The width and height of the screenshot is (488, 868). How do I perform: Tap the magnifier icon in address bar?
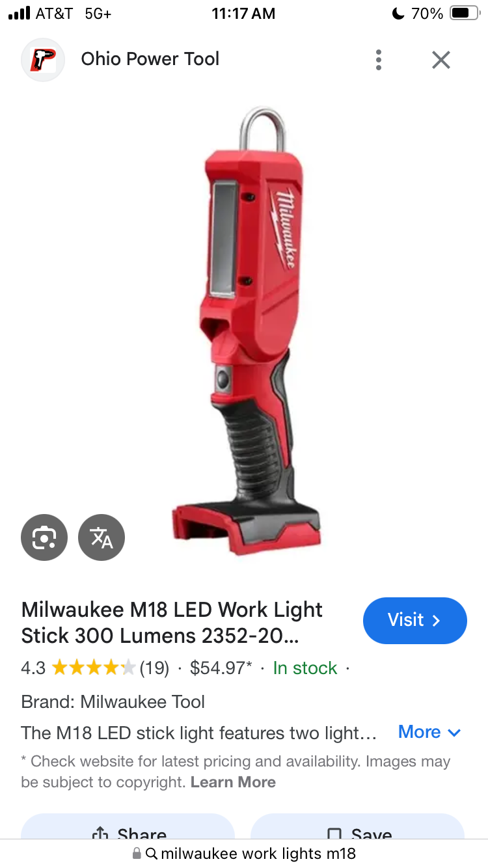(151, 854)
